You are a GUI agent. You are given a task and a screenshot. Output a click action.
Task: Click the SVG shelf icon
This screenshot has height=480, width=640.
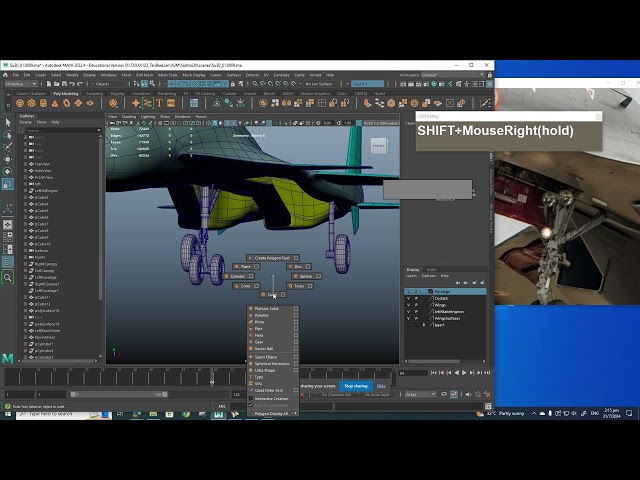pyautogui.click(x=171, y=103)
